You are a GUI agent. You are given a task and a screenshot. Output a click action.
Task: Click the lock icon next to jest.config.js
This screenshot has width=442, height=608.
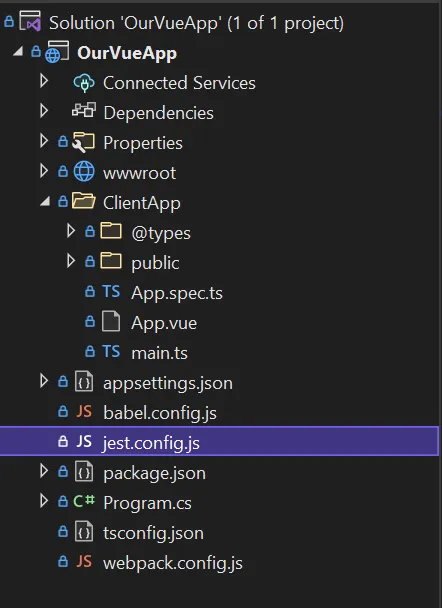coord(63,441)
